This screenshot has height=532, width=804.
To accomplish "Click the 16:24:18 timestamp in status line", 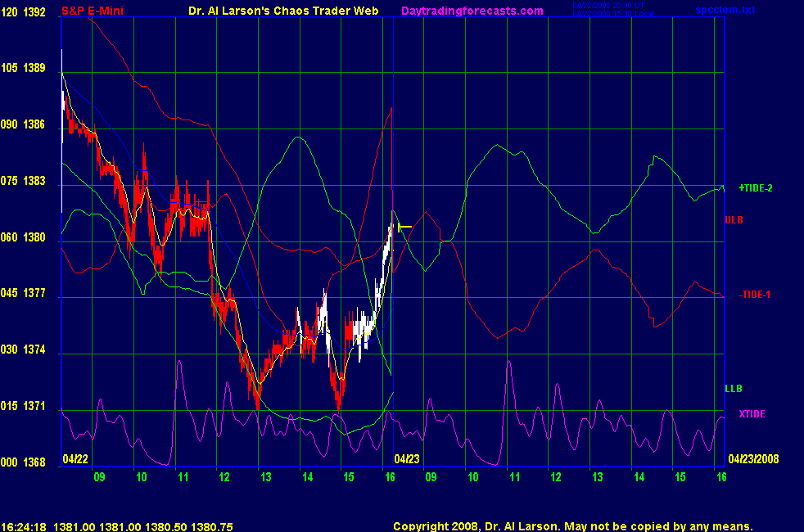I will pos(23,527).
